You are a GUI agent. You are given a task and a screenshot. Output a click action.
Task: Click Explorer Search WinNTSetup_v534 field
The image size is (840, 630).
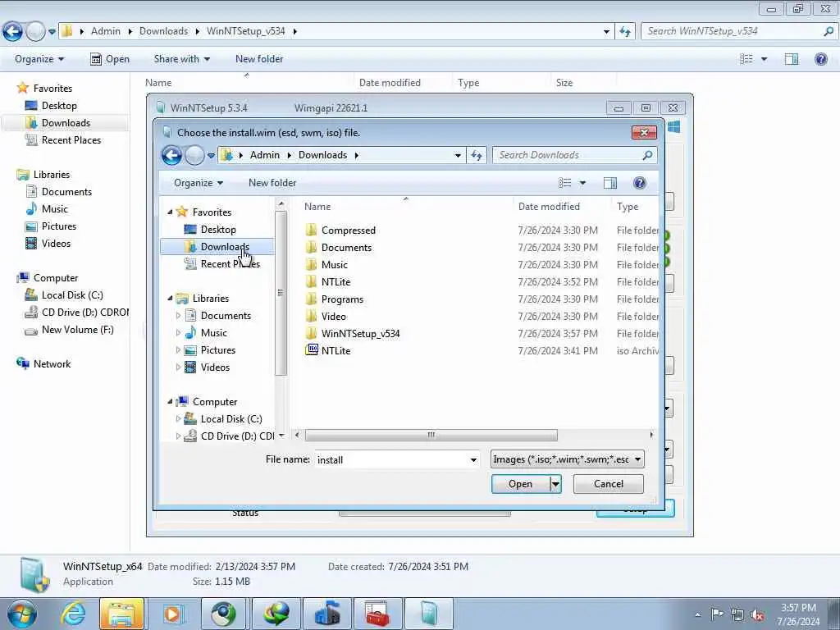point(731,31)
